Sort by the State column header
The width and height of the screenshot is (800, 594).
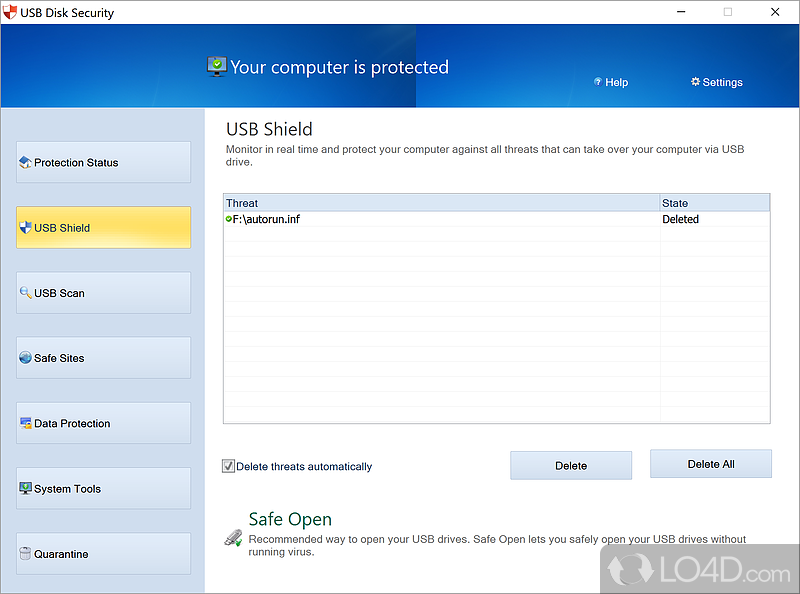click(x=715, y=203)
